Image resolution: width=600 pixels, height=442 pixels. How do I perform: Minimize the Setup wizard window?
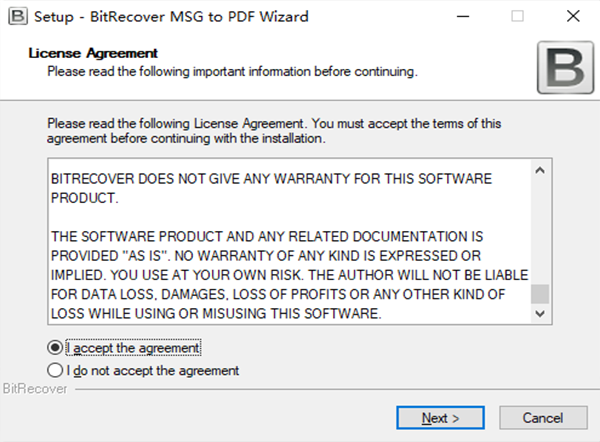[463, 16]
